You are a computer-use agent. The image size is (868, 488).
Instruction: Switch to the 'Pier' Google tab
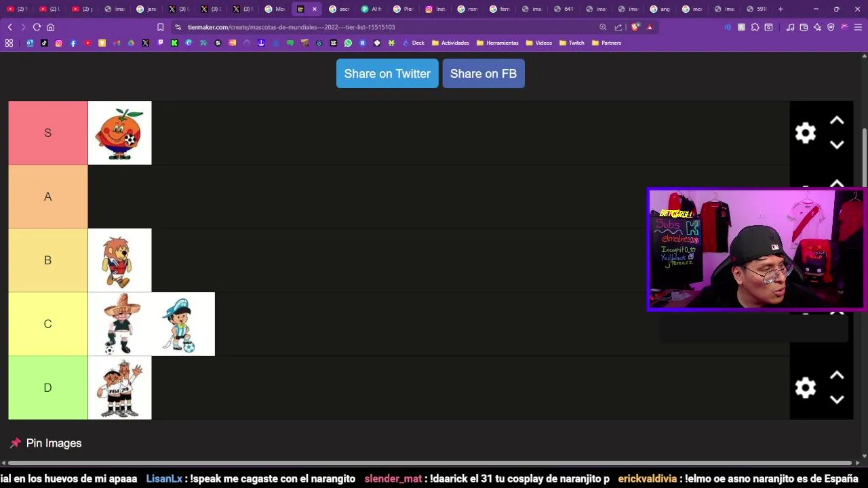coord(403,9)
